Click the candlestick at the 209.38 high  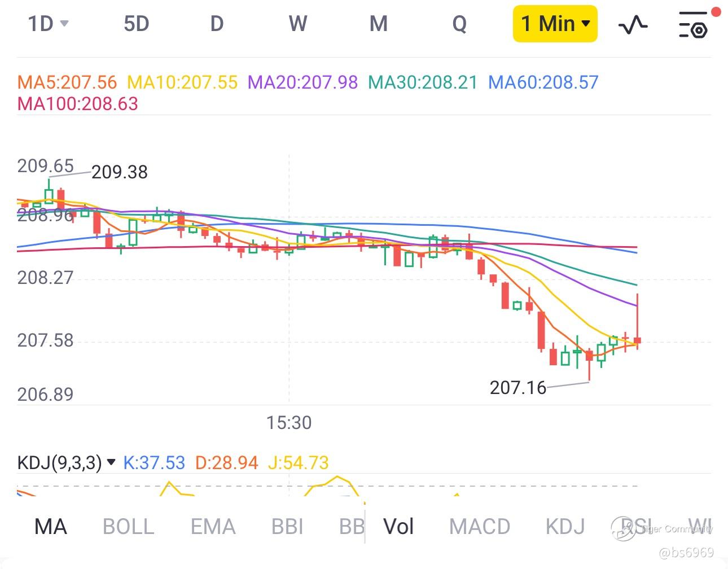pyautogui.click(x=49, y=192)
